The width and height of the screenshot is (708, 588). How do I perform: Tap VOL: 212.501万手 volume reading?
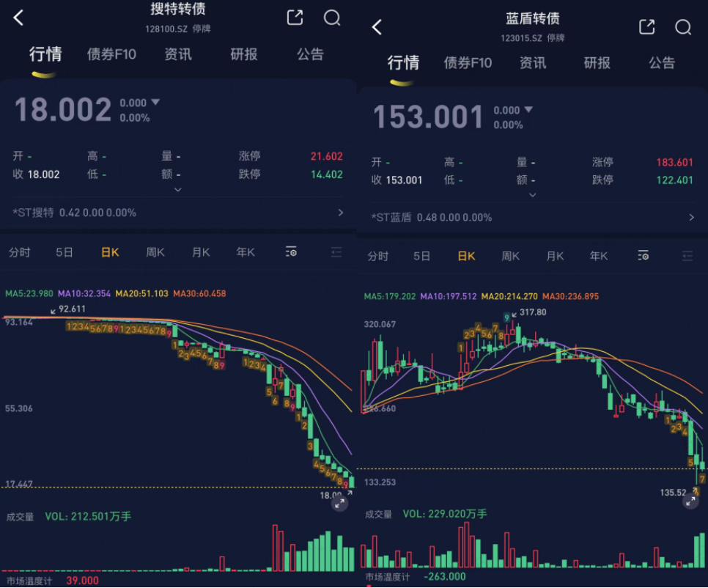[x=88, y=516]
